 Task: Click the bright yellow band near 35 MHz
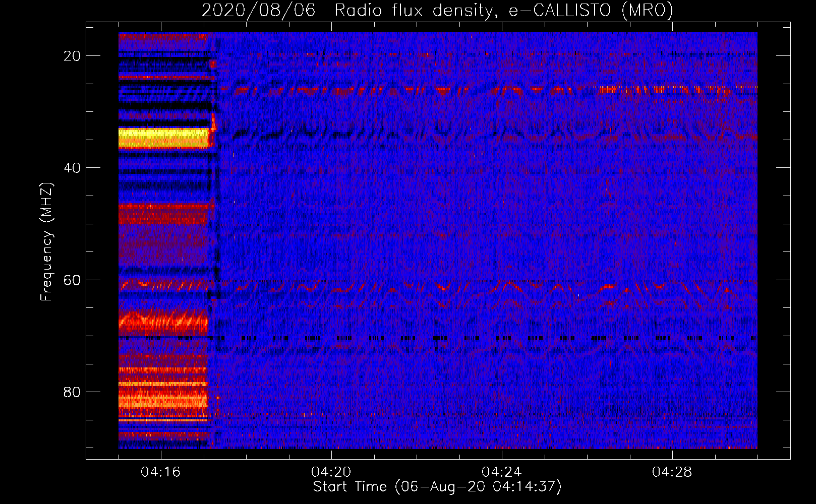tap(163, 138)
